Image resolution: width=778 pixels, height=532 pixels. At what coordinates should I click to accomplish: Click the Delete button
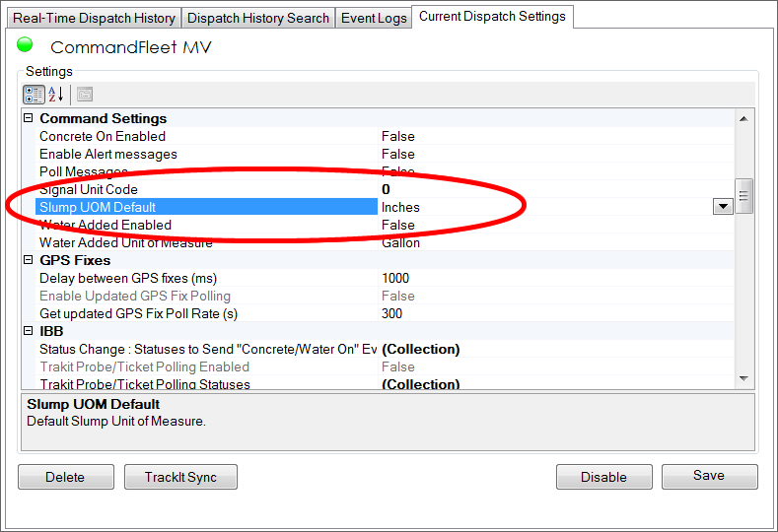(65, 477)
